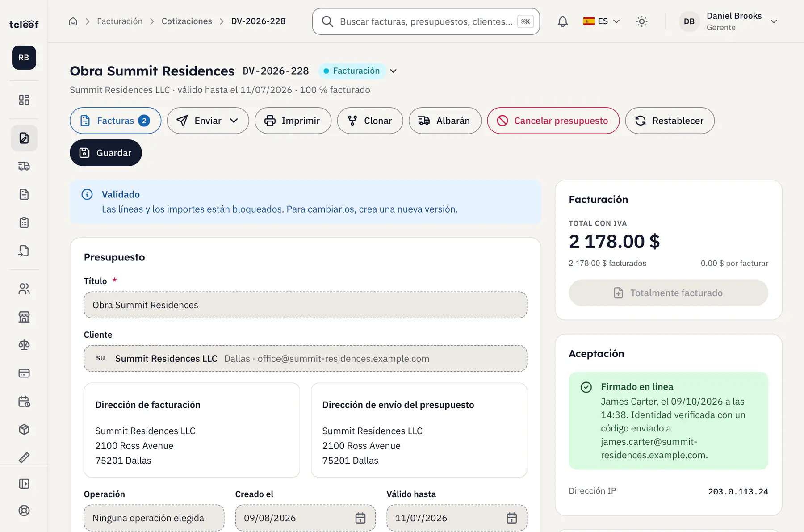This screenshot has width=804, height=532.
Task: Open calendar picker for Válido hasta date
Action: tap(512, 518)
